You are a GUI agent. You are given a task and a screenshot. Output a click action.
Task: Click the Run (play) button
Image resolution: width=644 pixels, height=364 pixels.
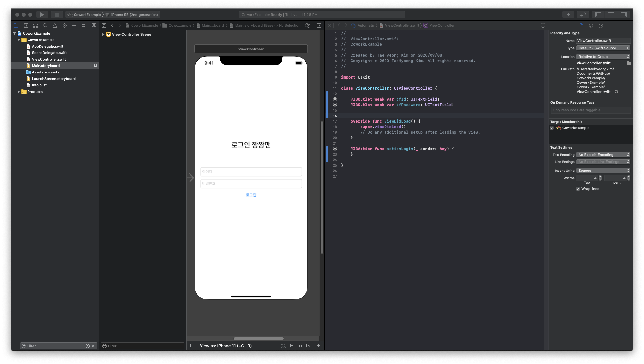coord(42,15)
